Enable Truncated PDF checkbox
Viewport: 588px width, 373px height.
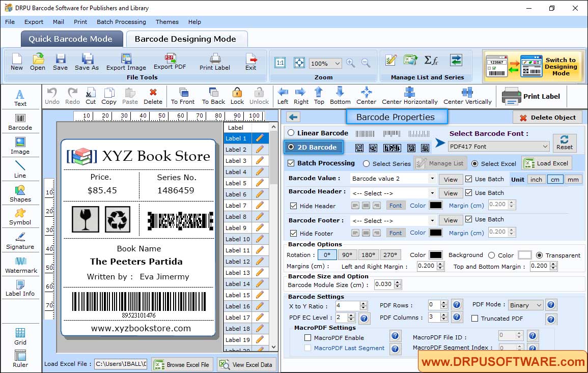point(475,318)
